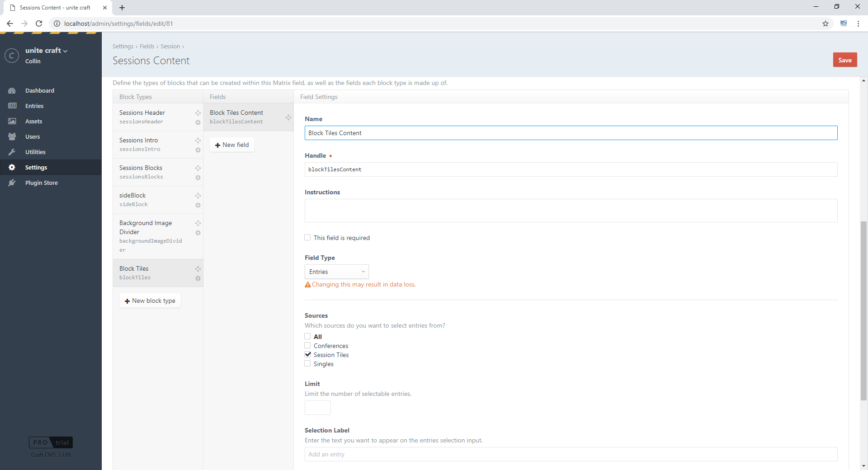This screenshot has height=470, width=868.
Task: Open the Field Type dropdown
Action: click(337, 272)
